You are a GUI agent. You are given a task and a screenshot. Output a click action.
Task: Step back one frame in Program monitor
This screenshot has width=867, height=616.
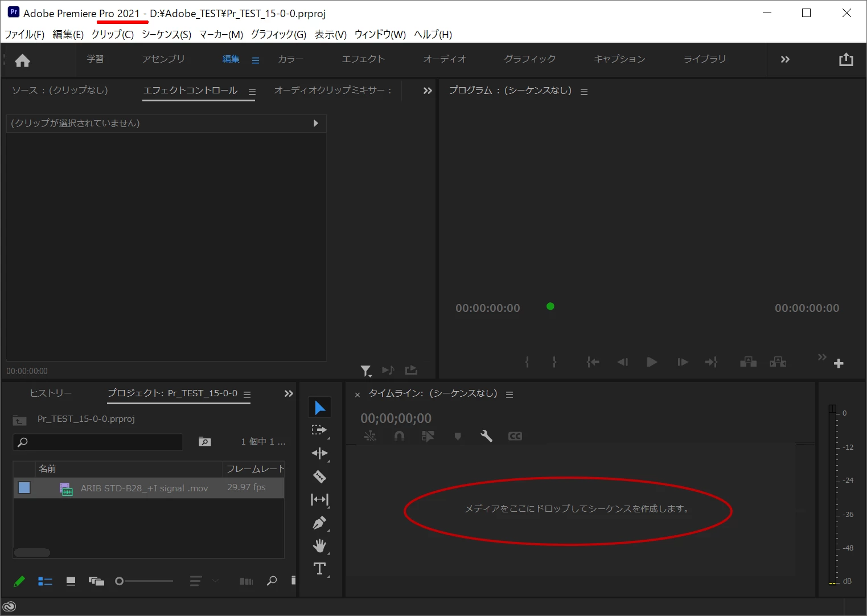[x=623, y=362]
